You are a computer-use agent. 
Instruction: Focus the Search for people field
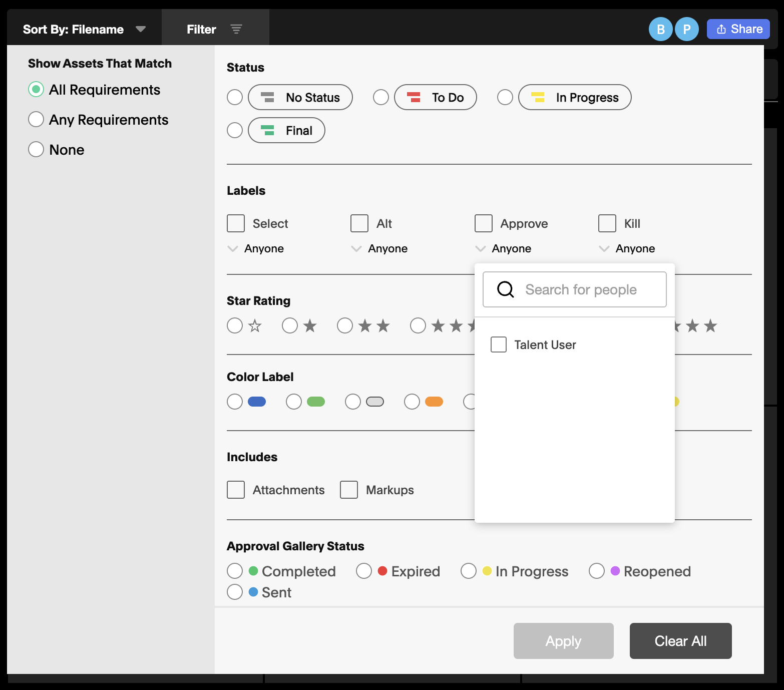[575, 289]
